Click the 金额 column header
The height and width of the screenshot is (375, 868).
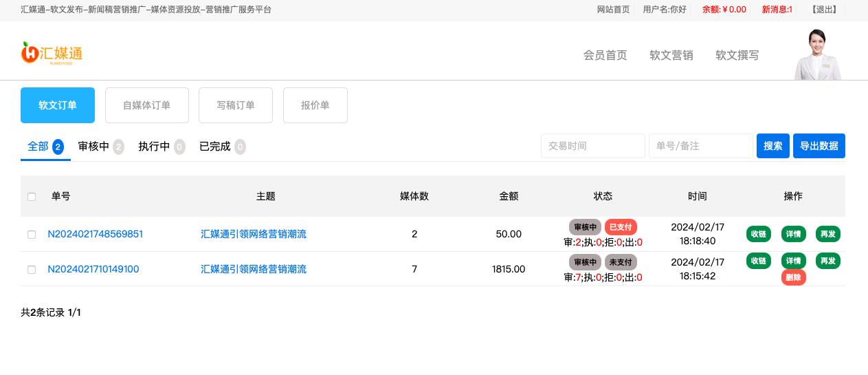point(509,196)
